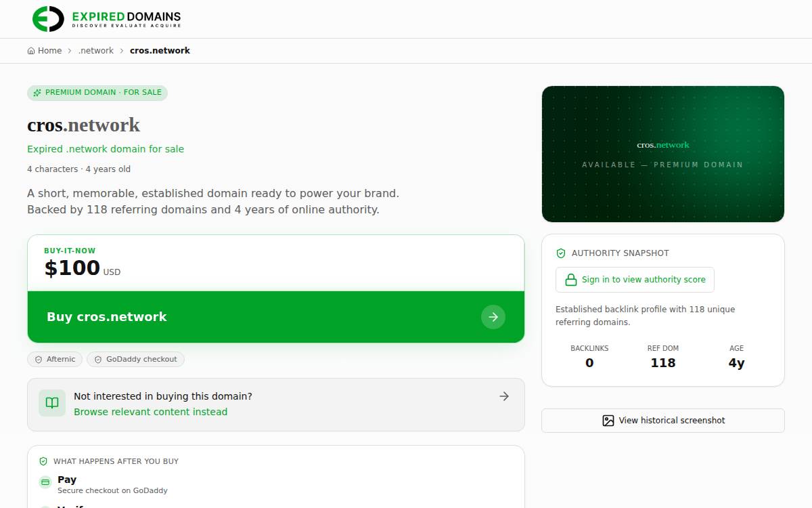
Task: Click the Premium Domain For Sale badge
Action: click(97, 93)
